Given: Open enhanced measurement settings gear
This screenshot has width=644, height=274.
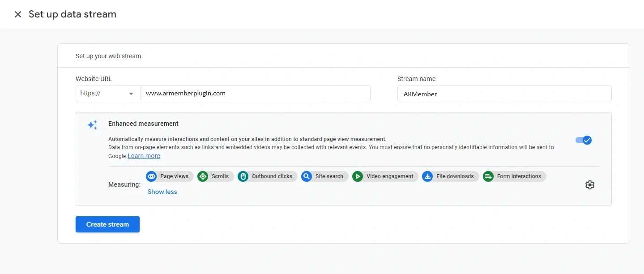Looking at the screenshot, I should pos(590,185).
